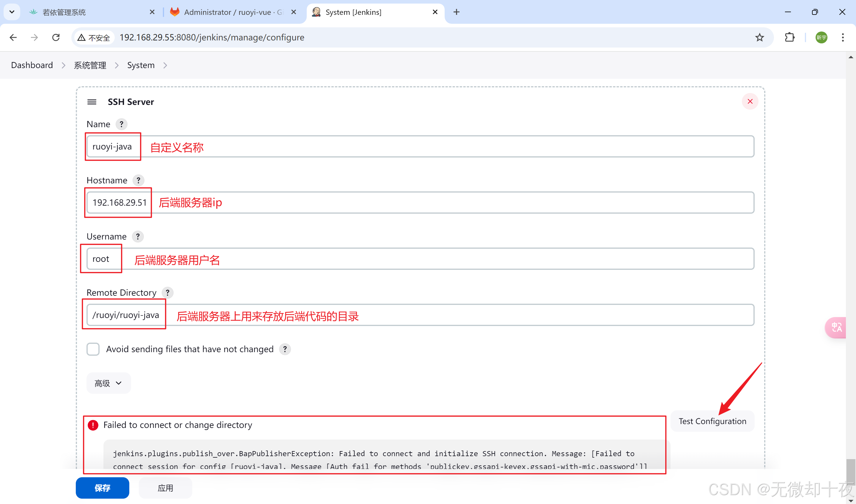Click the help icon next to Name
The height and width of the screenshot is (504, 856).
pyautogui.click(x=121, y=124)
